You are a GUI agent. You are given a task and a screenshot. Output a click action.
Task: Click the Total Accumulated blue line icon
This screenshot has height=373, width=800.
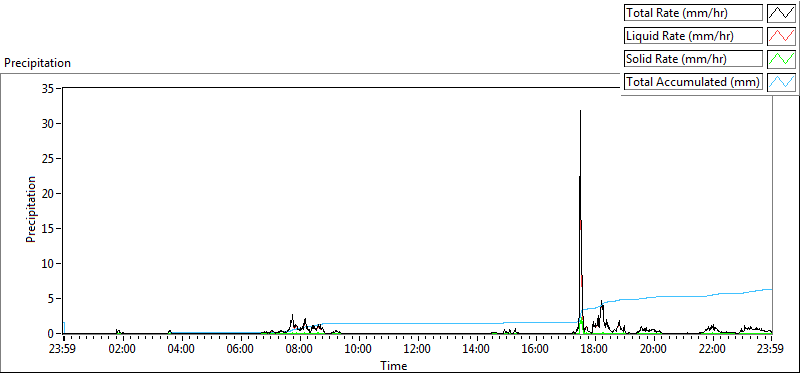pos(781,82)
